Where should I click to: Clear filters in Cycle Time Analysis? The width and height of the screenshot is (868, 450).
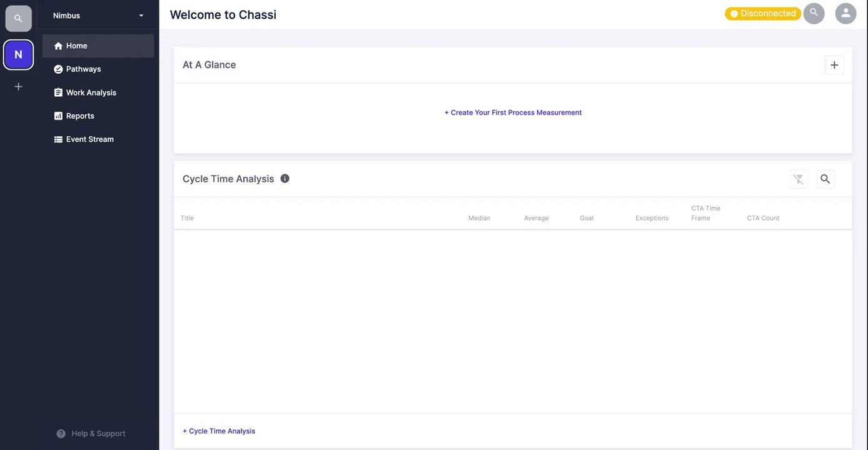[x=798, y=179]
